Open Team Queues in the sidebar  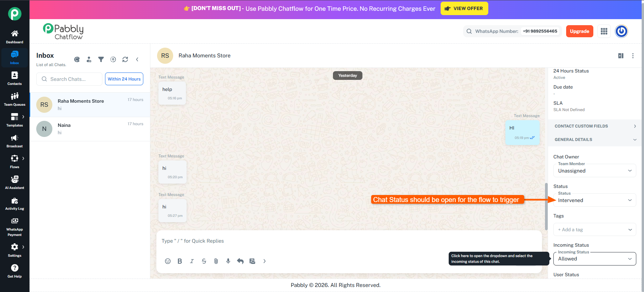coord(14,100)
